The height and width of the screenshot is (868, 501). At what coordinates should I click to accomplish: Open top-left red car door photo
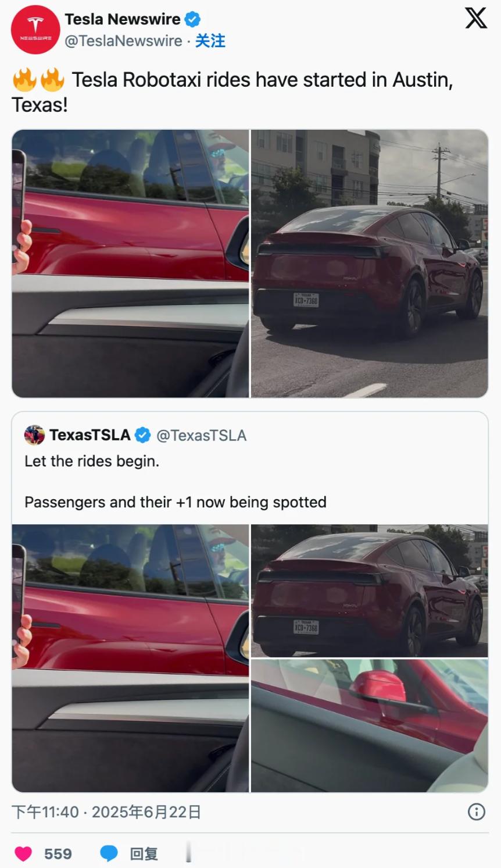coord(131,264)
